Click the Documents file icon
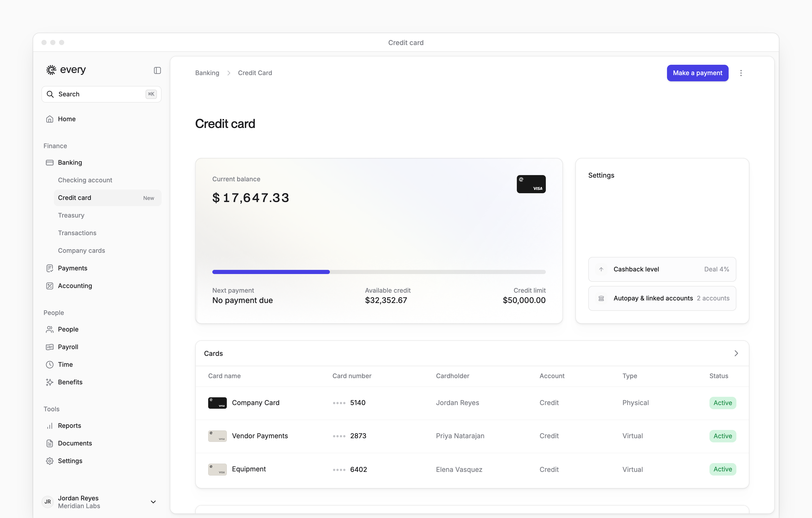Image resolution: width=812 pixels, height=518 pixels. coord(49,443)
